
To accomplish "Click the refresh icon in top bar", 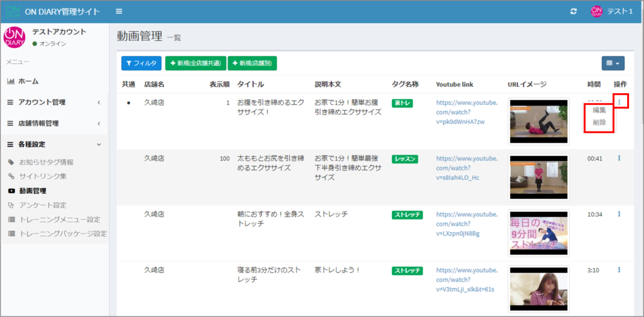I will click(573, 11).
